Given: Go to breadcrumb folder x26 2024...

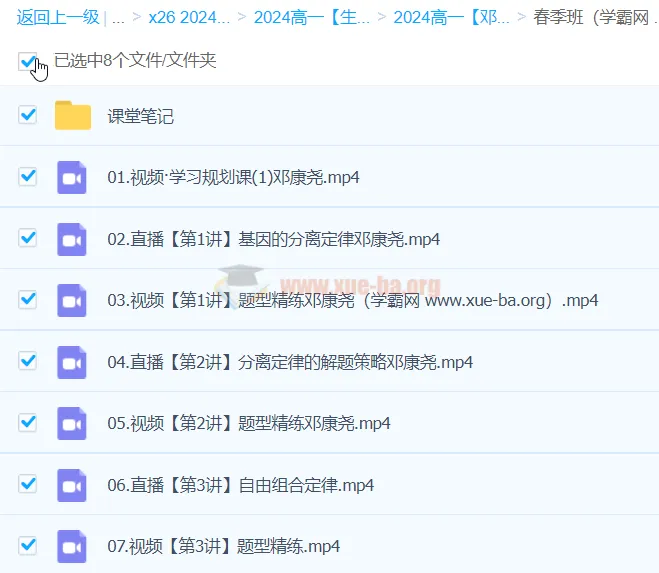Looking at the screenshot, I should point(188,17).
